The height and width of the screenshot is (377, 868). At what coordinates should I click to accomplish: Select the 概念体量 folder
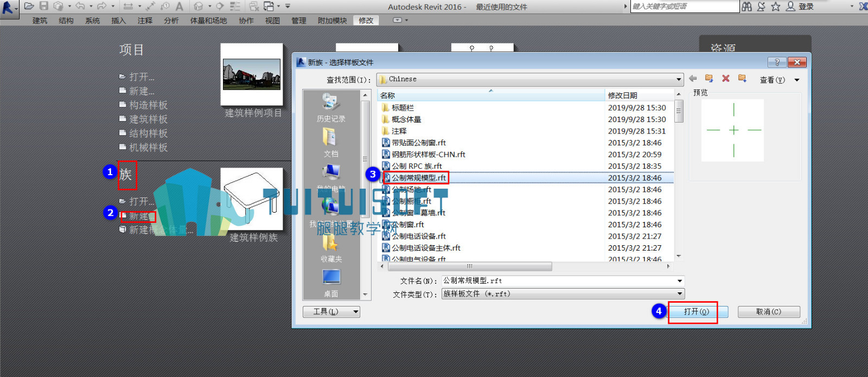pos(406,119)
